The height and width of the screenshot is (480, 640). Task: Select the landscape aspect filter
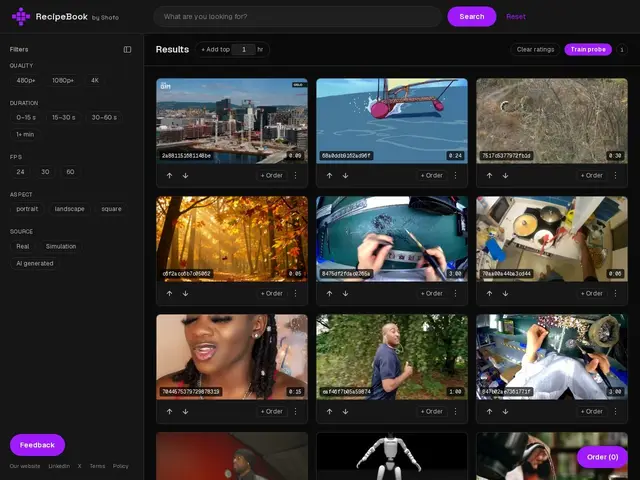pyautogui.click(x=69, y=209)
